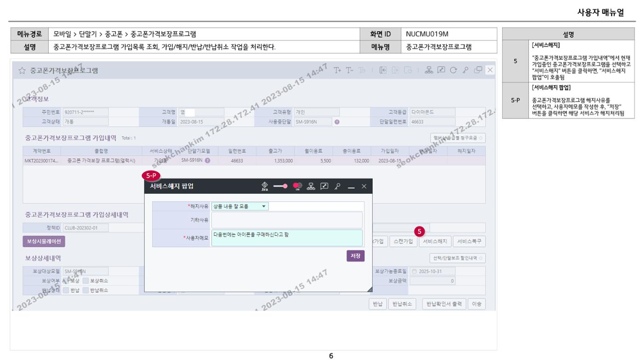Sort by 계약번호 column header

coord(41,151)
